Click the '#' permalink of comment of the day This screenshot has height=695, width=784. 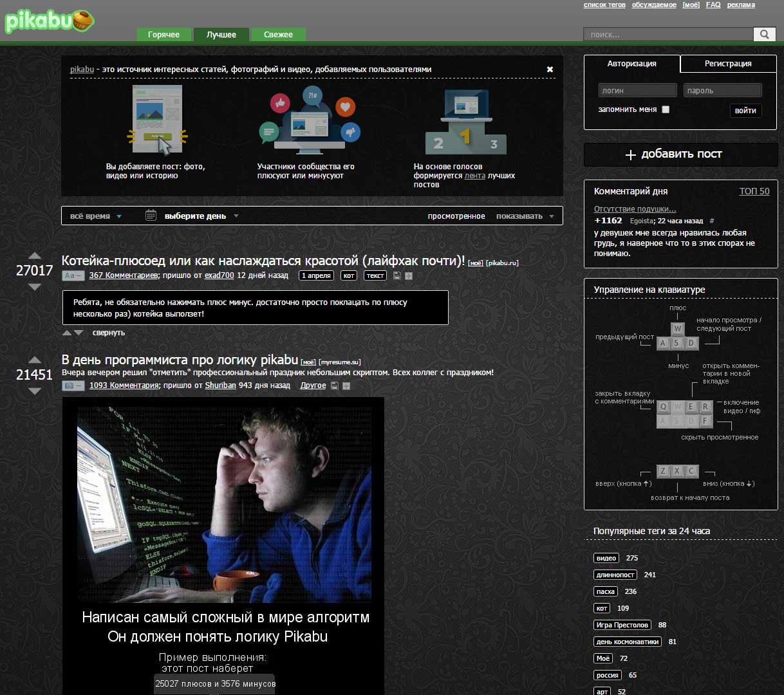pos(711,221)
